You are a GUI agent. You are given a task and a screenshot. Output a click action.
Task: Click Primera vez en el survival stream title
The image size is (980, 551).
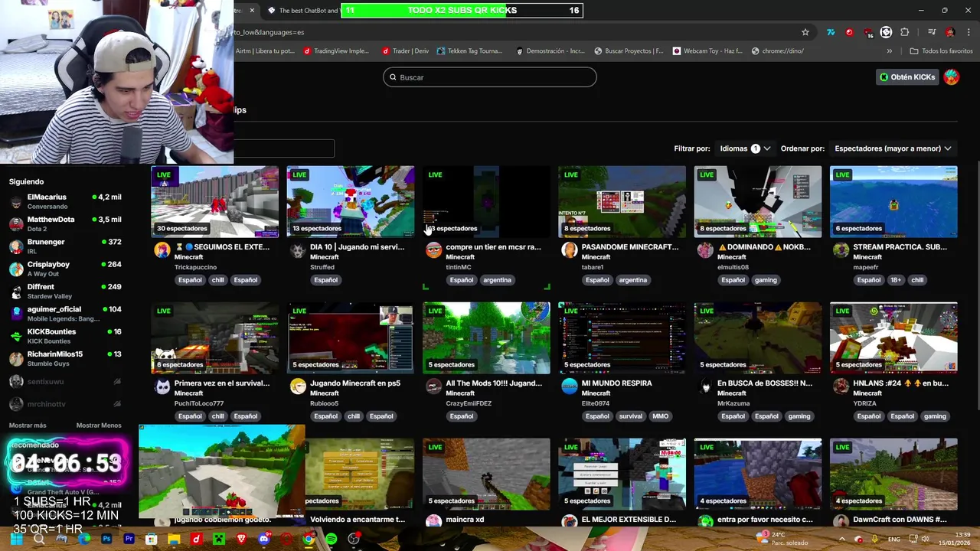pos(222,383)
